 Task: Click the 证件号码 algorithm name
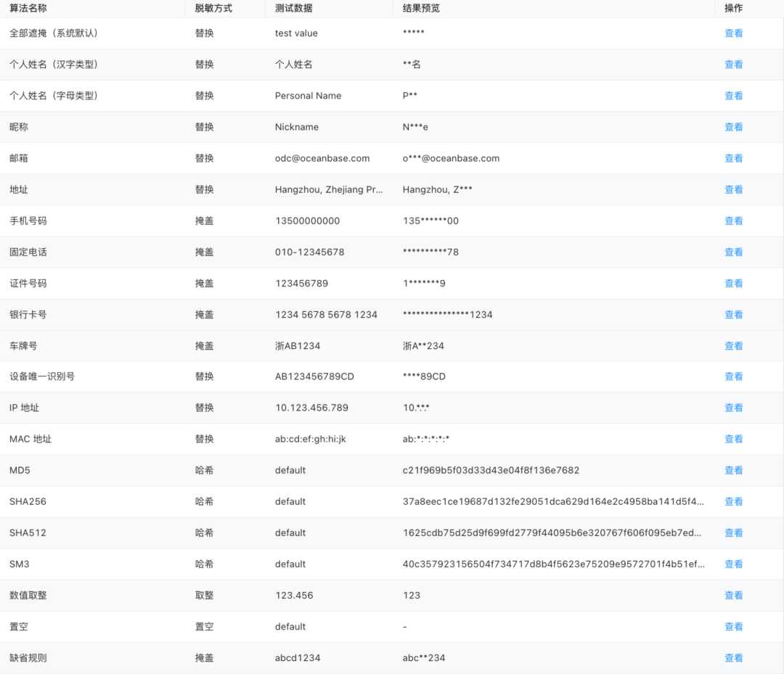pyautogui.click(x=28, y=283)
